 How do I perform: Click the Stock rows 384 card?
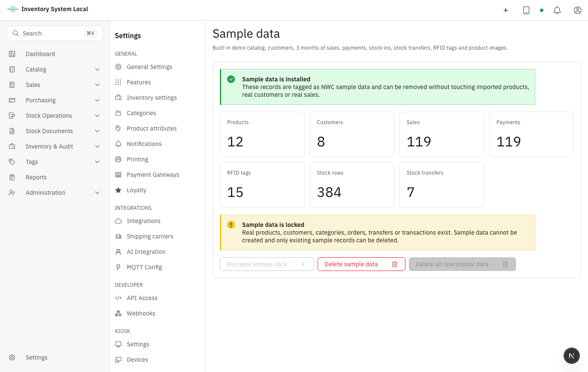point(352,185)
